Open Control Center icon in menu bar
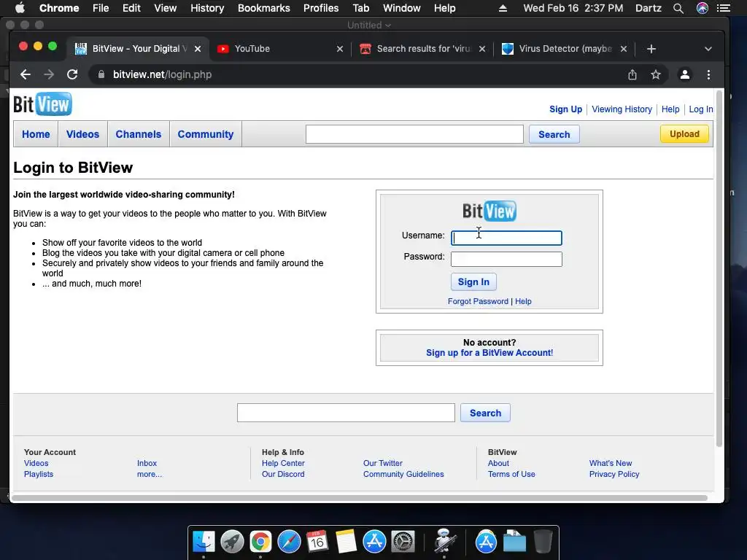Screen dimensions: 747x560 pos(724,8)
